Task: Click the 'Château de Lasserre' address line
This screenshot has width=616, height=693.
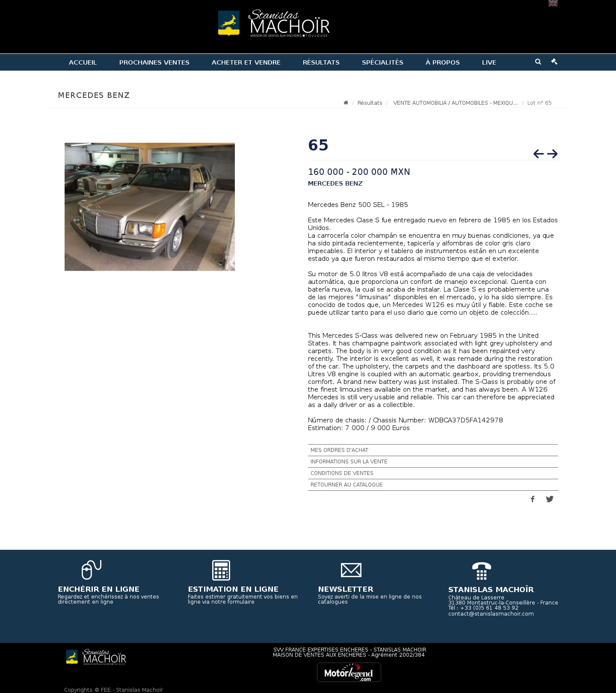Action: [476, 598]
